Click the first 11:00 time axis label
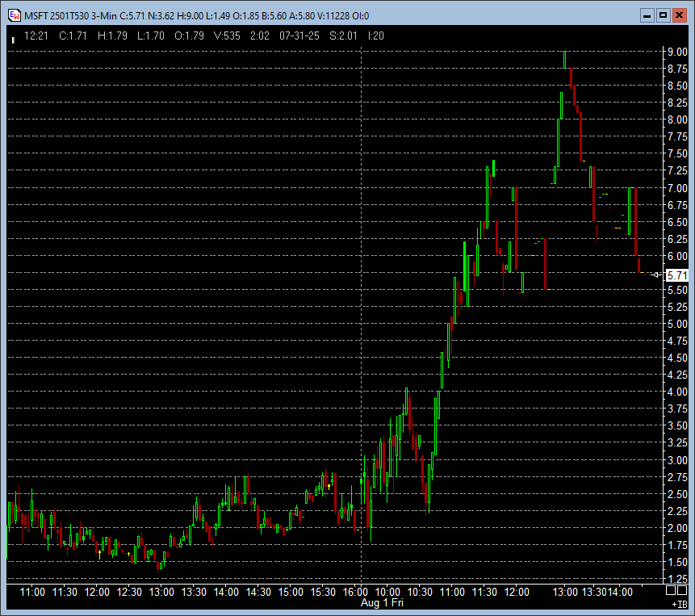Screen dimensions: 695x616 32,592
